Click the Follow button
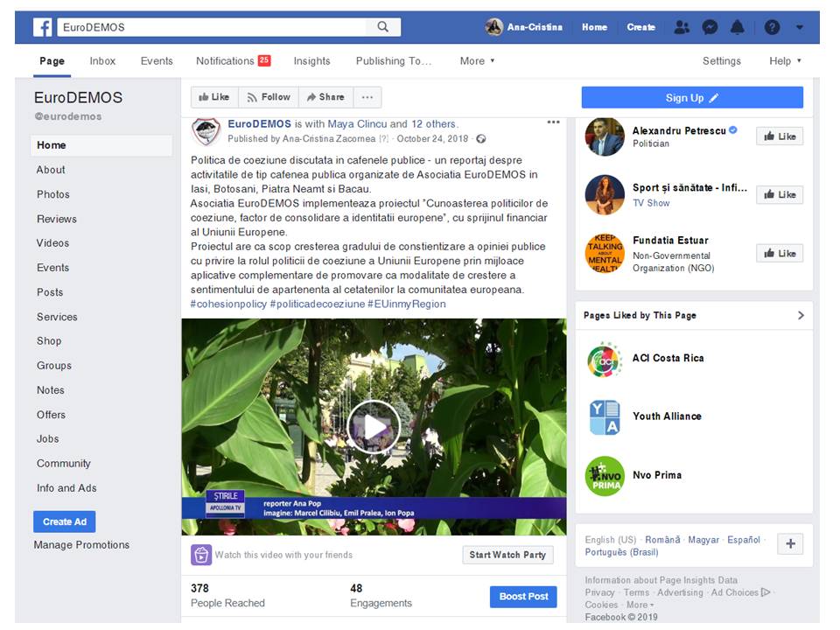This screenshot has width=840, height=630. coord(269,97)
